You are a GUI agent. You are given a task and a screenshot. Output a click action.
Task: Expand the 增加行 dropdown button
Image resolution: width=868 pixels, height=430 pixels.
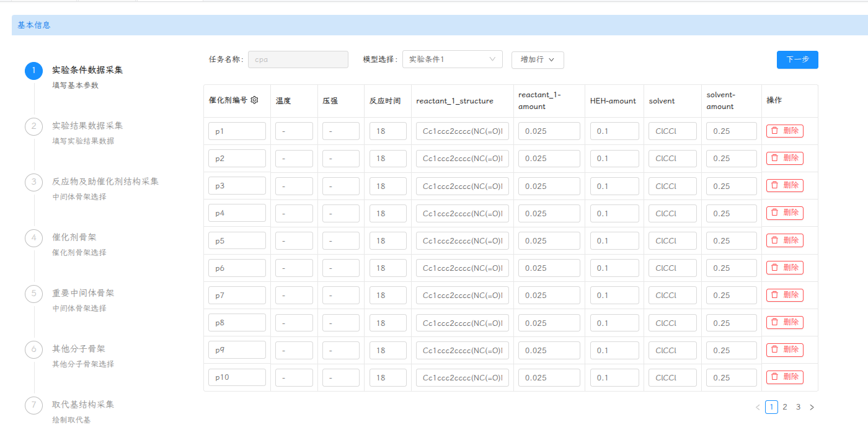(x=537, y=59)
